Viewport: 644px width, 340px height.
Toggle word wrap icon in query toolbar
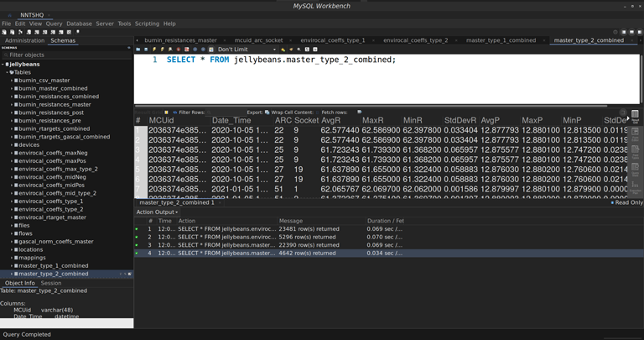315,50
